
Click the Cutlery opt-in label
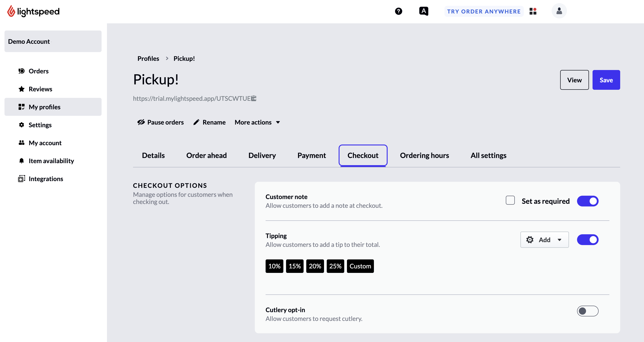tap(285, 310)
